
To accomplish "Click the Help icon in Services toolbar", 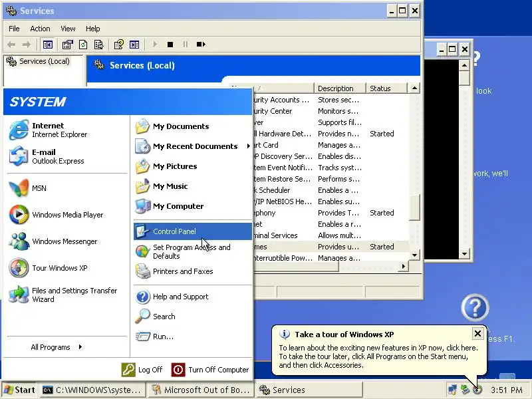I will pyautogui.click(x=119, y=45).
